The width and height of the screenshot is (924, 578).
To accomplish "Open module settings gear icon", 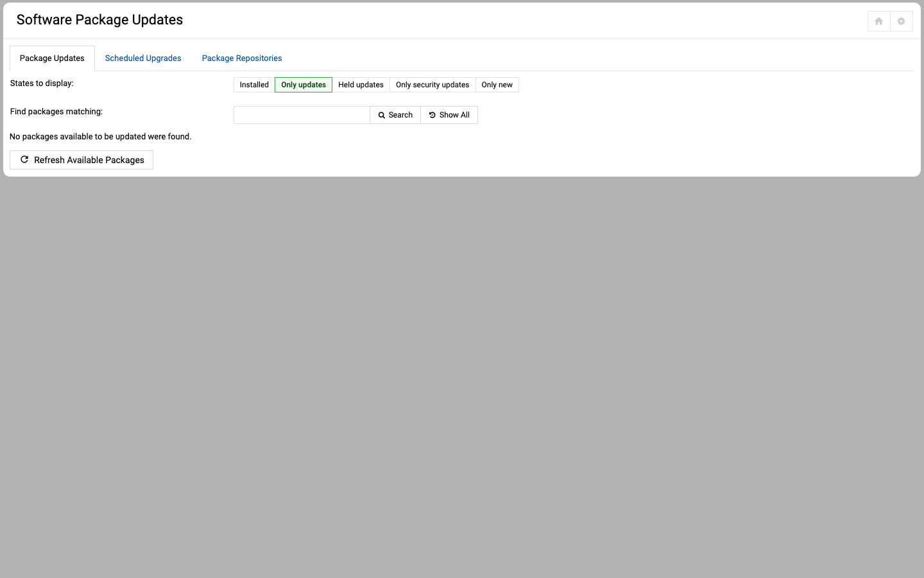I will coord(901,21).
